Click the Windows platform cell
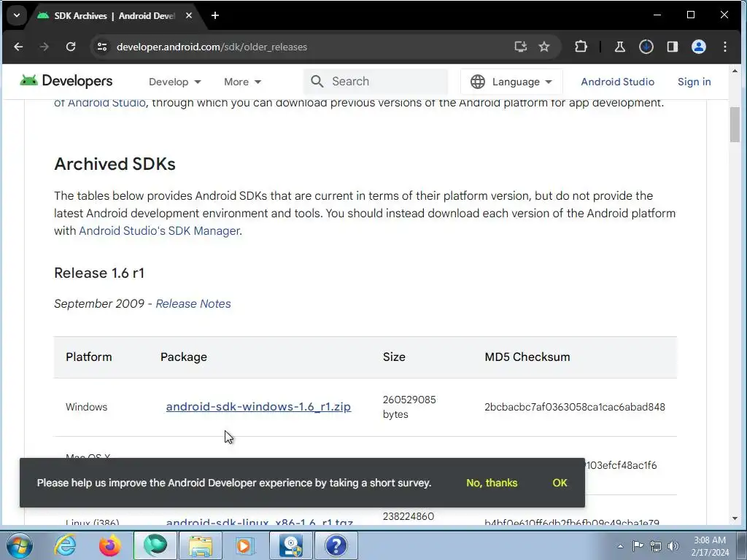 pos(86,407)
